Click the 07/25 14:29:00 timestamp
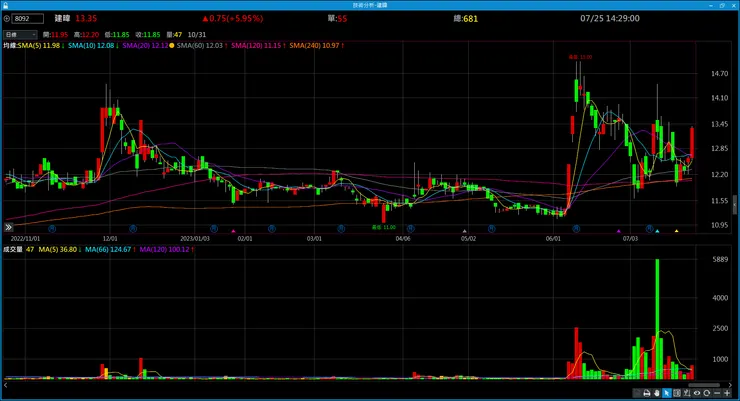Screen dimensions: 740x401 (610, 18)
